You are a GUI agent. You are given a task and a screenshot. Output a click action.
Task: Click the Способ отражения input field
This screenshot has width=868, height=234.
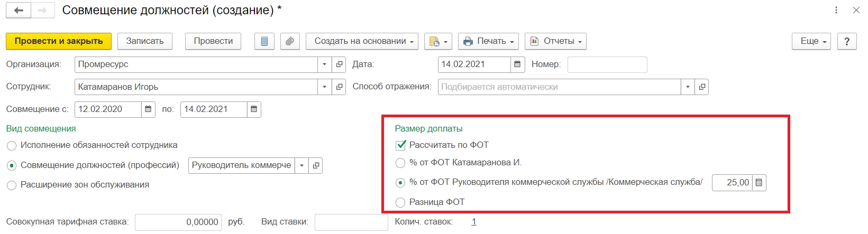pyautogui.click(x=559, y=87)
